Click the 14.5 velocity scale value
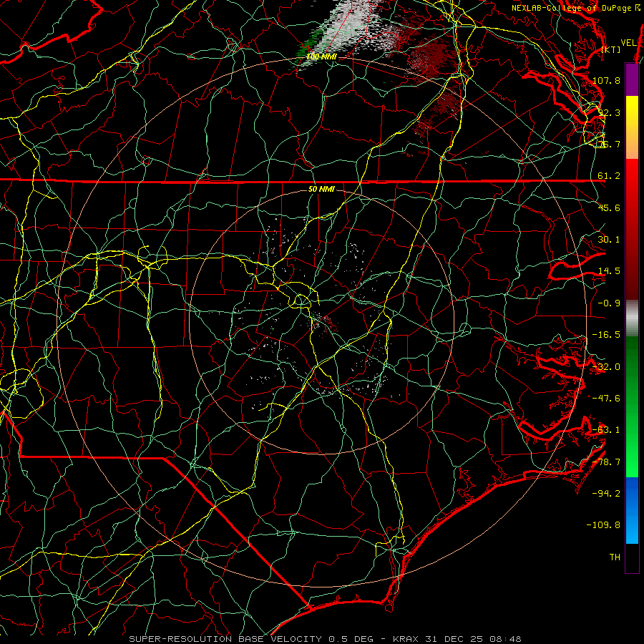Screen dimensions: 644x644 [609, 271]
